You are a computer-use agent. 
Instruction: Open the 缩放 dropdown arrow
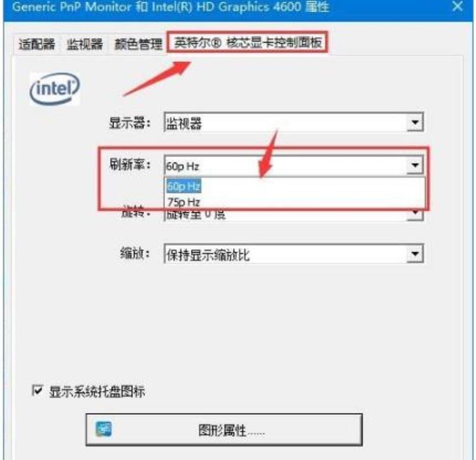pos(415,254)
